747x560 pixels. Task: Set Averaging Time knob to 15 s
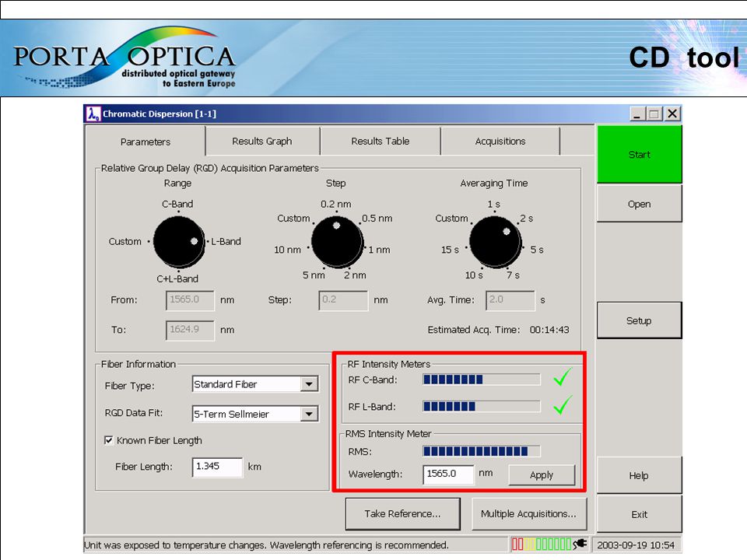pyautogui.click(x=450, y=250)
